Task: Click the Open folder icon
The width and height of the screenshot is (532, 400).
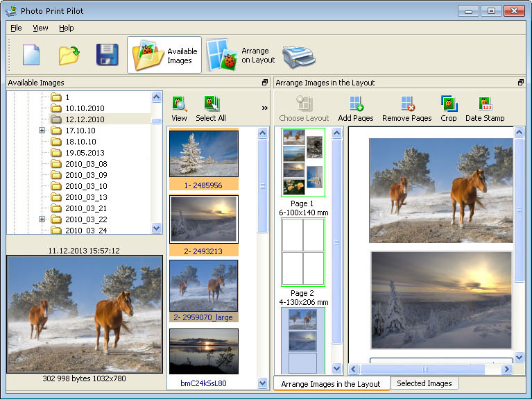Action: [x=69, y=55]
